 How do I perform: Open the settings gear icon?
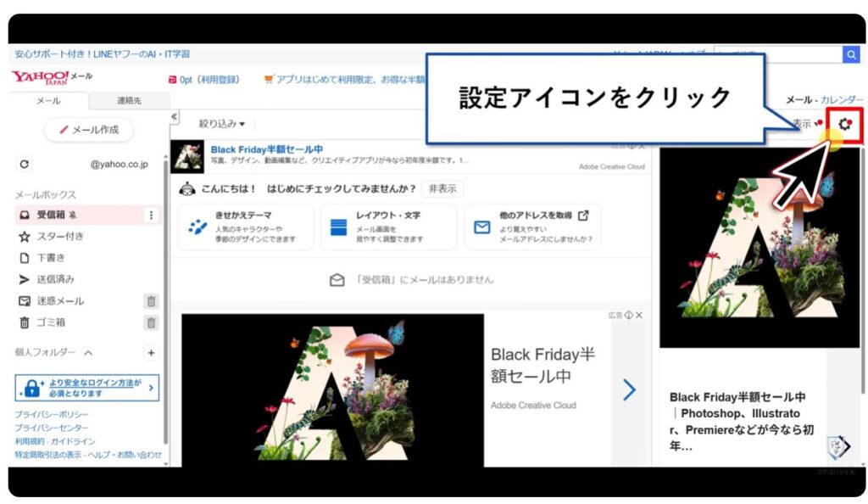pos(844,123)
